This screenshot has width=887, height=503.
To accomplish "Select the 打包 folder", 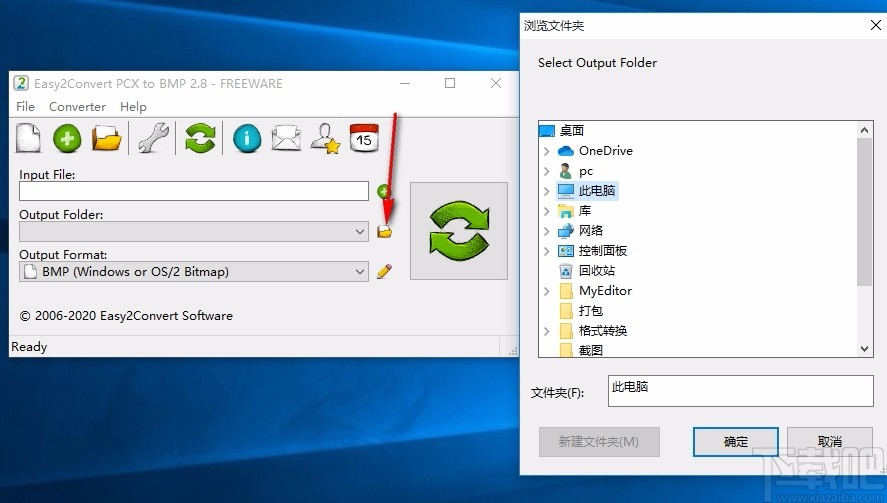I will click(591, 311).
